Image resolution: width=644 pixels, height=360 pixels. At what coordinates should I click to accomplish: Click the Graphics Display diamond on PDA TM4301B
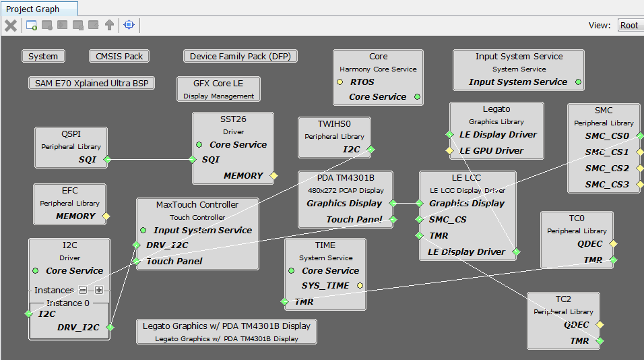(393, 204)
